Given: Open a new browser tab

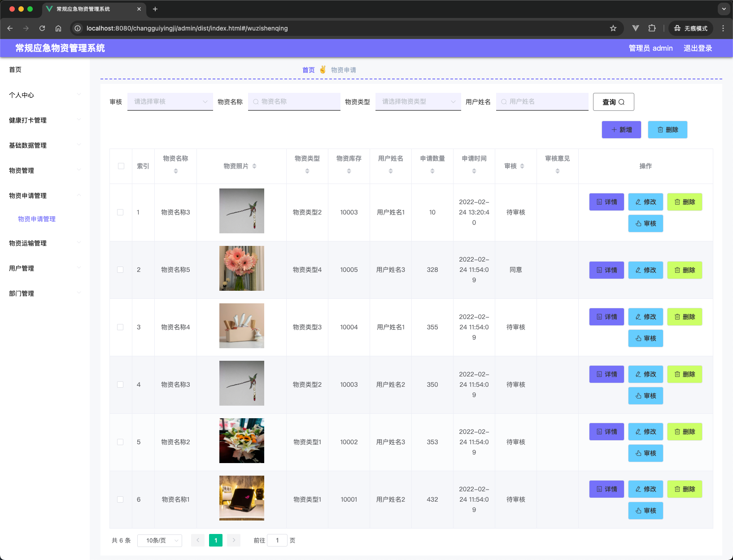Looking at the screenshot, I should coord(155,9).
